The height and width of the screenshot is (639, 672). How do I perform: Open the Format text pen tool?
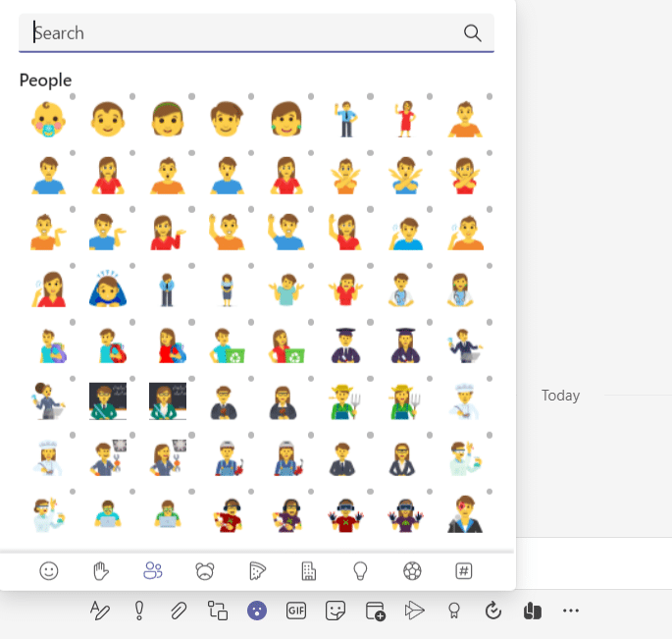coord(100,611)
